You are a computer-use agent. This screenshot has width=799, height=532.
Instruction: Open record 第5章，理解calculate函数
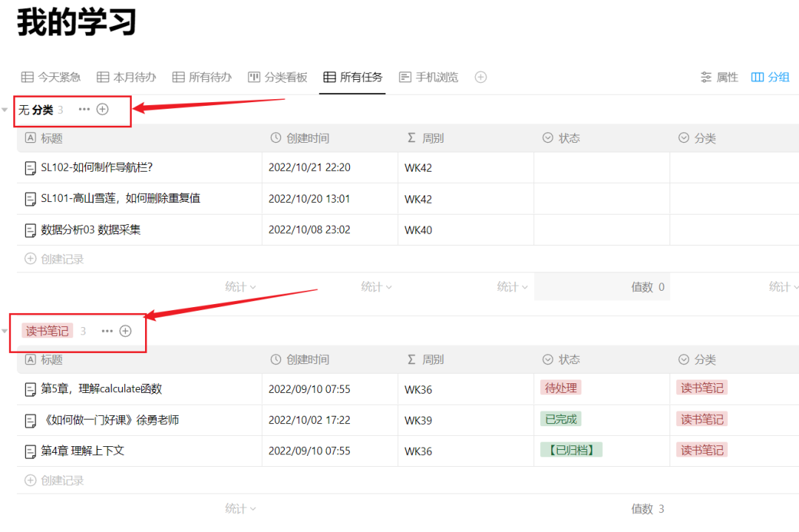(101, 388)
